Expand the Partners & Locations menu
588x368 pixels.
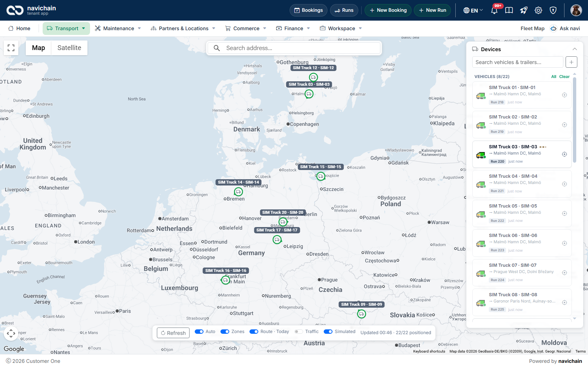point(183,28)
